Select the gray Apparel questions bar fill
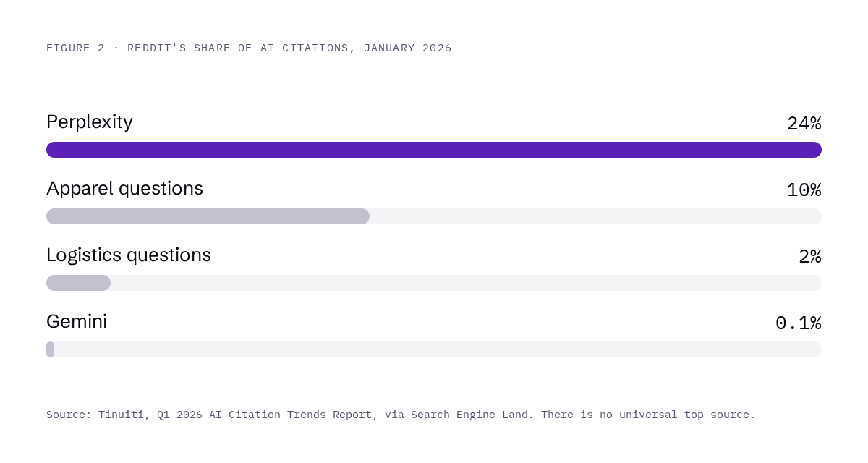The width and height of the screenshot is (868, 463). click(208, 216)
